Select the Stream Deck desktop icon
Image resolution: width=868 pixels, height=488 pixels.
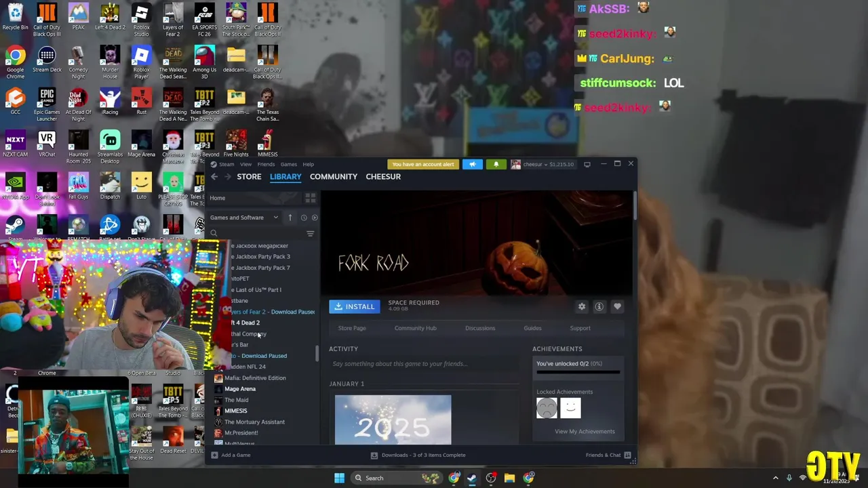[x=47, y=60]
